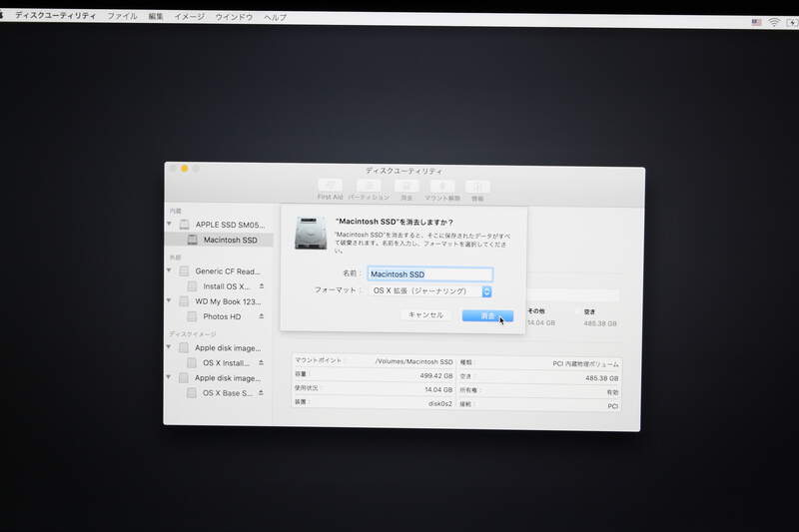Open the ファイル menu
Screen dimensions: 799x532
122,17
